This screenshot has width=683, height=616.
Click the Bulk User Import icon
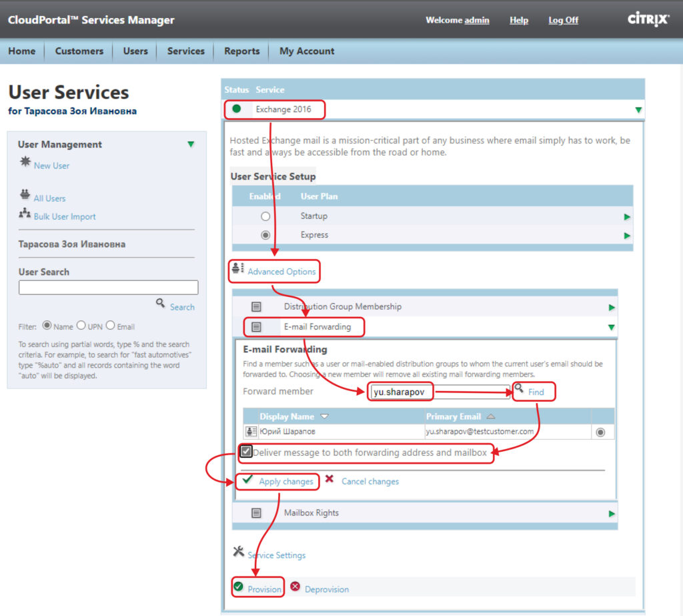25,213
